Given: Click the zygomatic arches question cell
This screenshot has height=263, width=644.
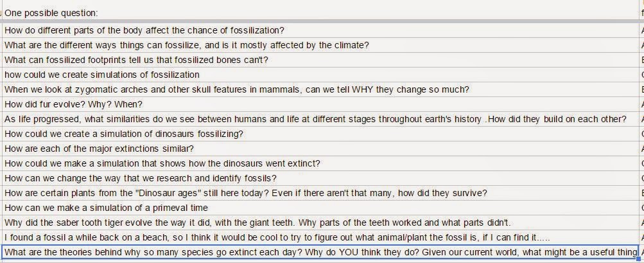Looking at the screenshot, I should [321, 90].
